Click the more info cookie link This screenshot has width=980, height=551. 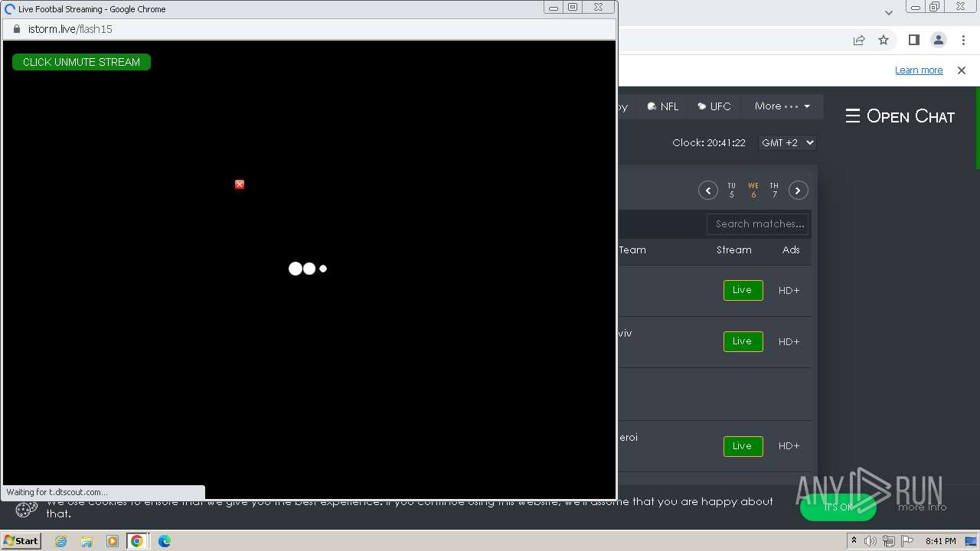point(922,507)
